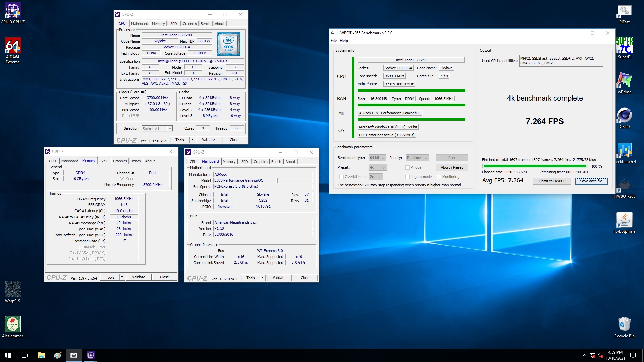Click Submit to HWBOT button
This screenshot has height=362, width=644.
pos(551,181)
